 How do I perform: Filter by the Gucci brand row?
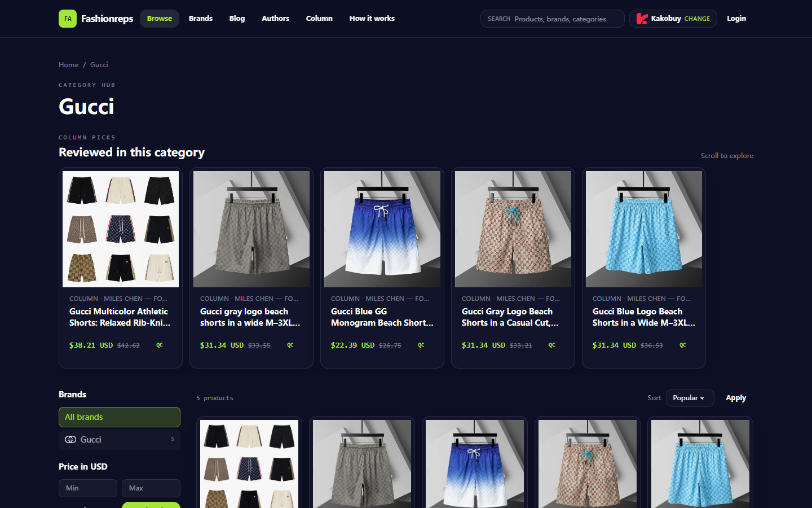tap(120, 440)
